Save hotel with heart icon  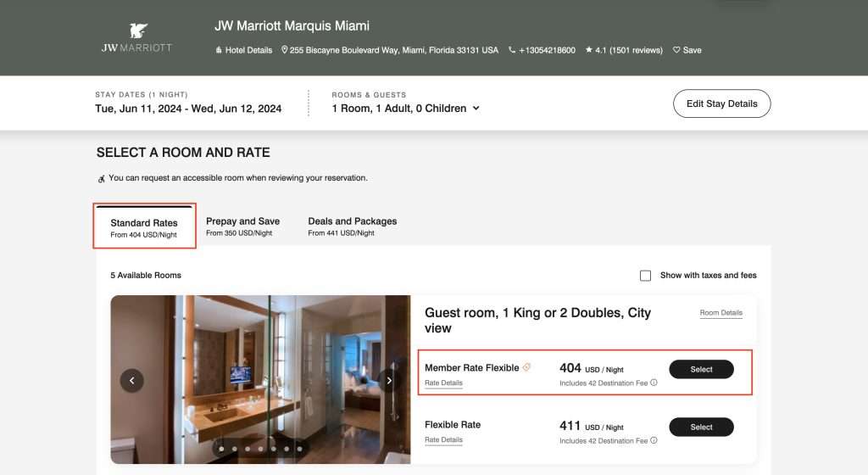point(687,50)
